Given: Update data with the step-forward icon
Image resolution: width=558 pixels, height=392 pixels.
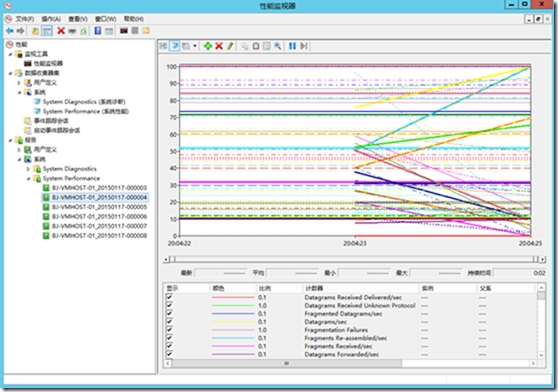Looking at the screenshot, I should [x=304, y=46].
